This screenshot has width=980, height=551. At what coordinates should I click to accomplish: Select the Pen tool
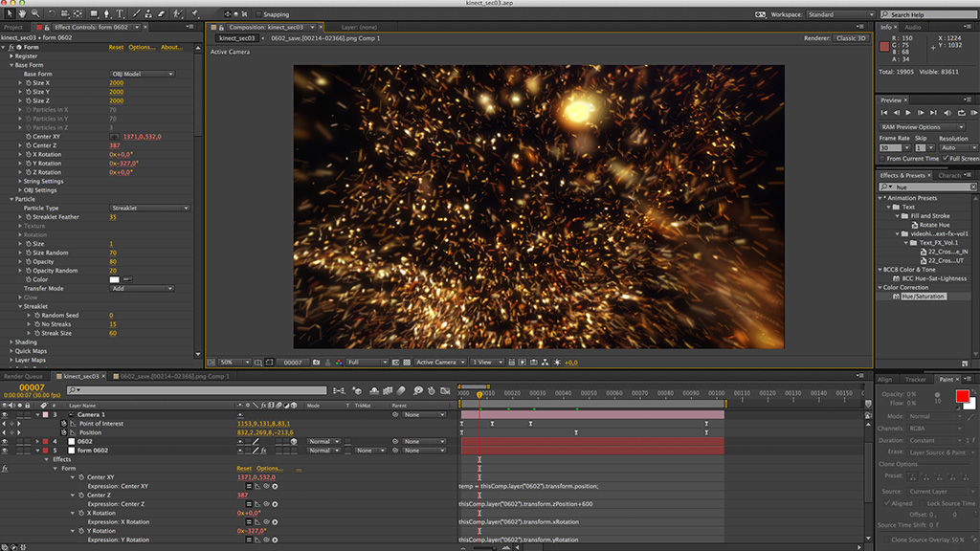[x=106, y=14]
